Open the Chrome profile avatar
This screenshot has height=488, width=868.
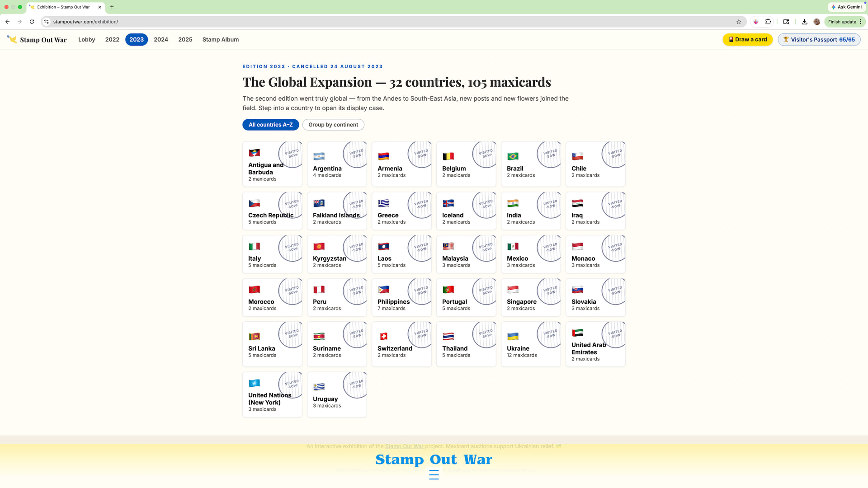click(x=816, y=22)
